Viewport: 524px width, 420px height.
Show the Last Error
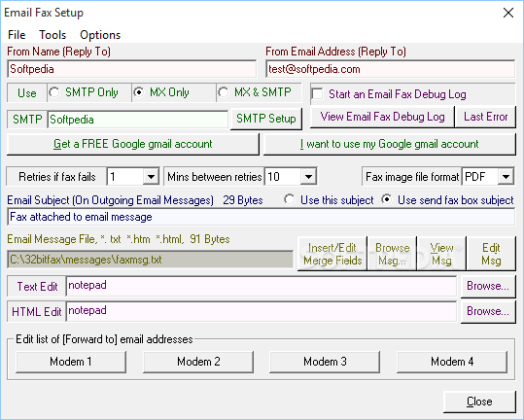[x=485, y=117]
